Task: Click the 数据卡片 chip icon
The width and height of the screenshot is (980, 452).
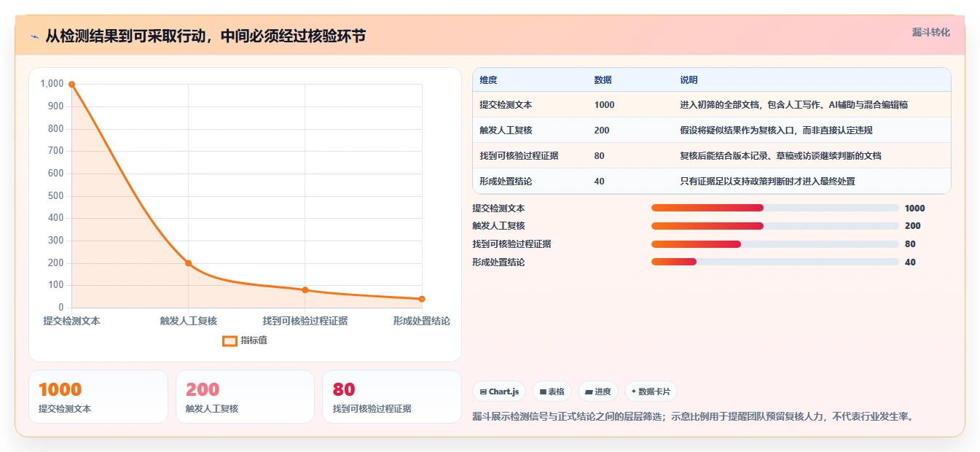Action: (634, 391)
